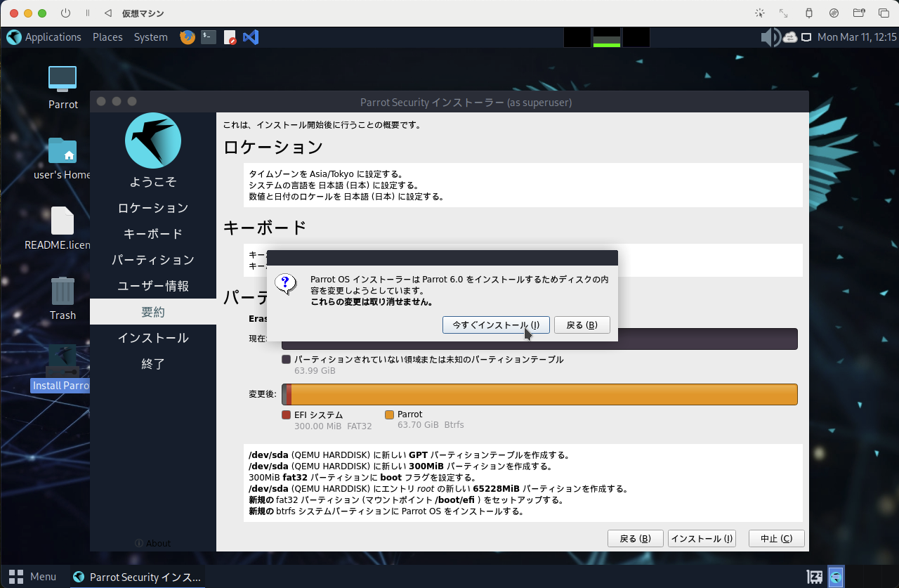899x588 pixels.
Task: Click the Parrot logo in the Applications menu
Action: click(x=14, y=37)
